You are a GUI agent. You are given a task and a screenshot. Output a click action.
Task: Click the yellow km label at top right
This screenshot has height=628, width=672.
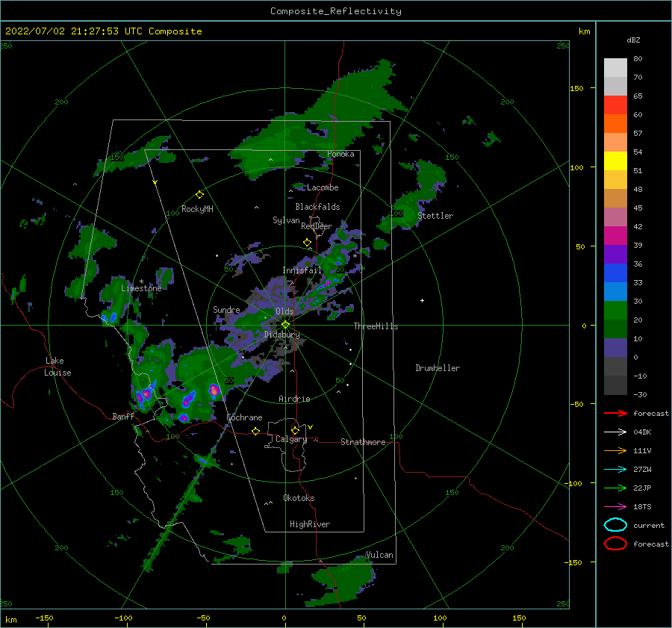tap(584, 31)
